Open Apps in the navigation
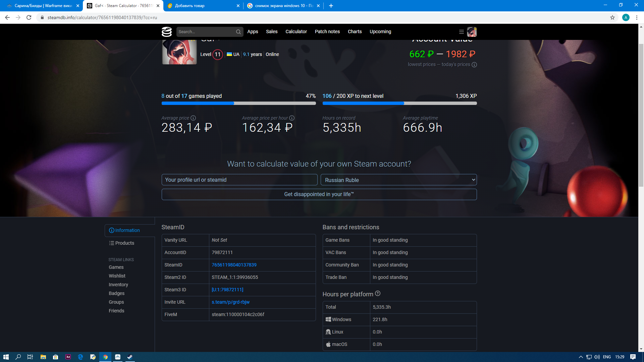Screen dimensions: 644x362 253,32
